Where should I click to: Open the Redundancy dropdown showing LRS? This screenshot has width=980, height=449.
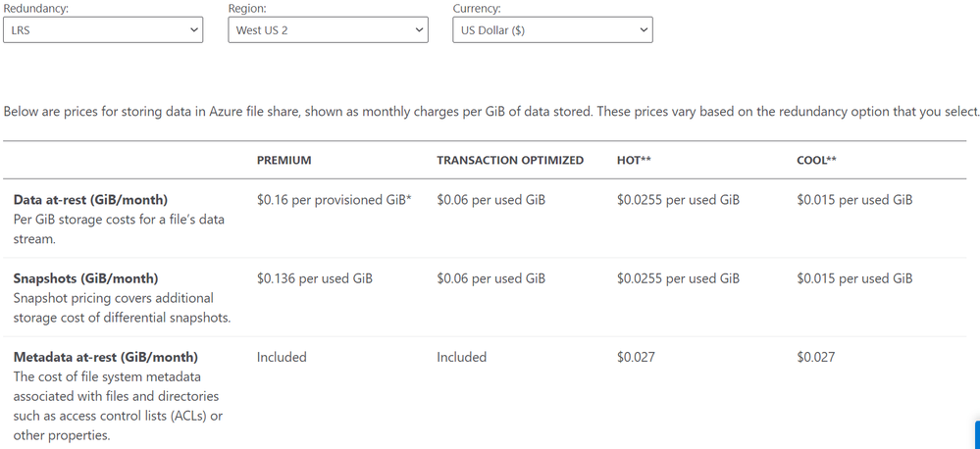[x=103, y=30]
